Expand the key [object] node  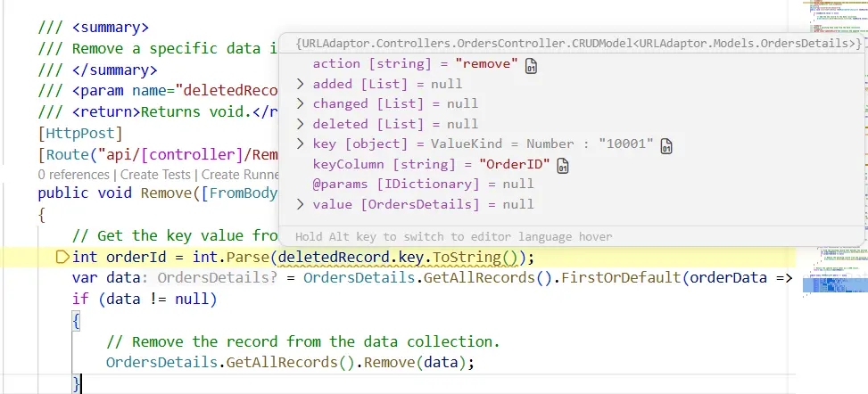click(x=300, y=144)
